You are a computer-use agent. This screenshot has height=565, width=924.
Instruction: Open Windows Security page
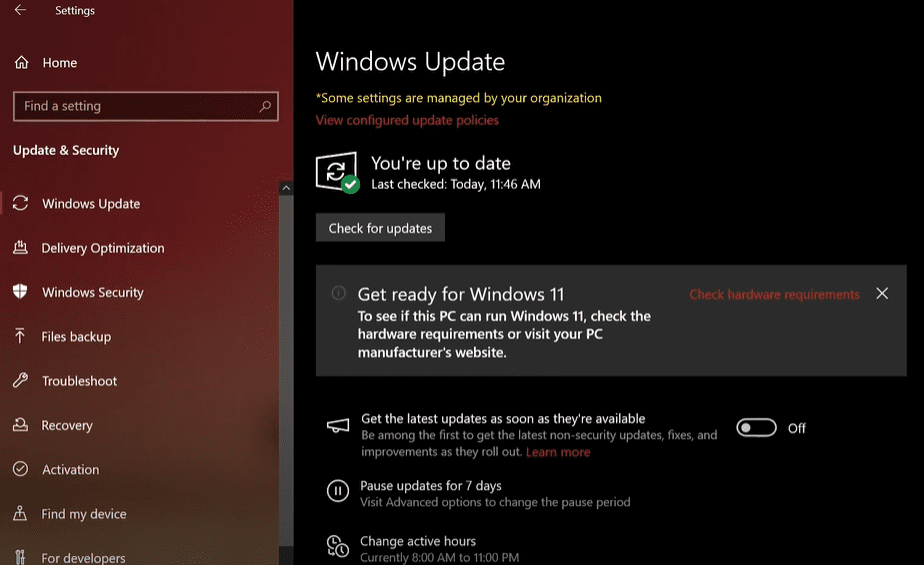click(x=93, y=292)
